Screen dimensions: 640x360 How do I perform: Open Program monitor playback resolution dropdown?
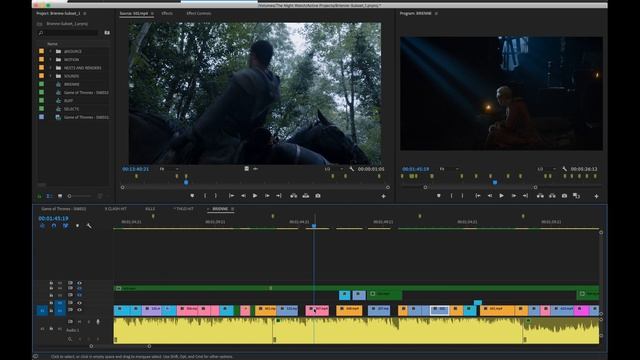tap(547, 169)
